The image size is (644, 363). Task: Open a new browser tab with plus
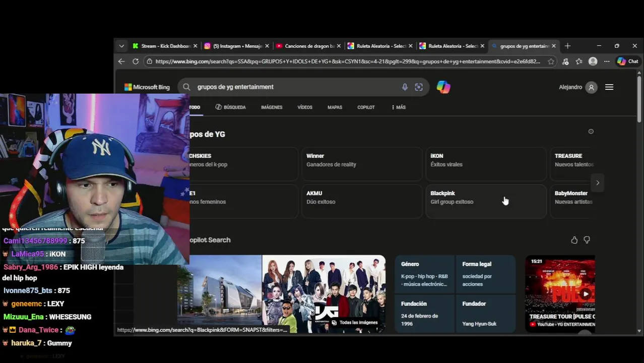point(567,46)
